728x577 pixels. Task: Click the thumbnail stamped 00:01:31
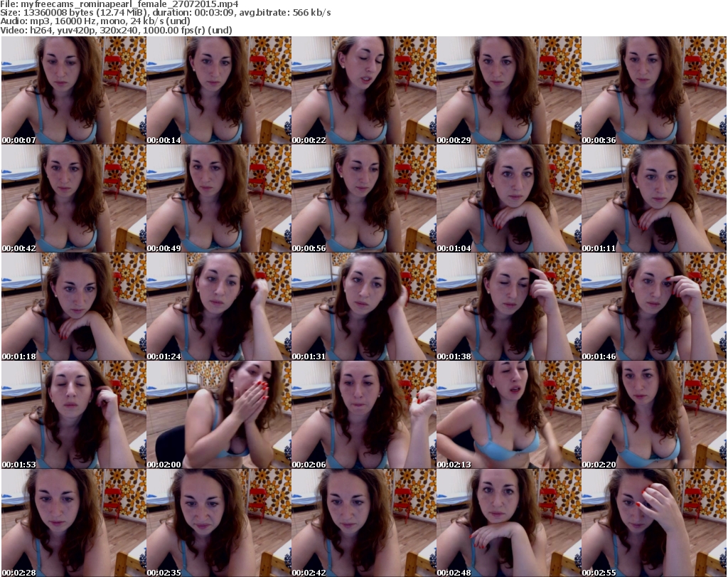coord(363,307)
